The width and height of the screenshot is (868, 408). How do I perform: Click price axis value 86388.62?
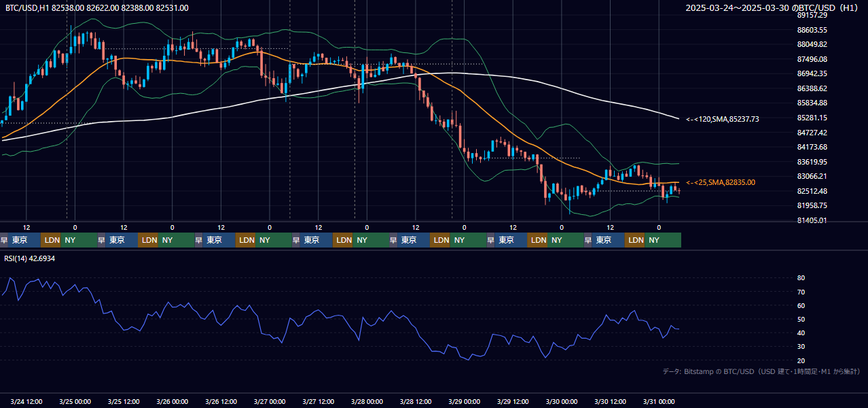(812, 88)
